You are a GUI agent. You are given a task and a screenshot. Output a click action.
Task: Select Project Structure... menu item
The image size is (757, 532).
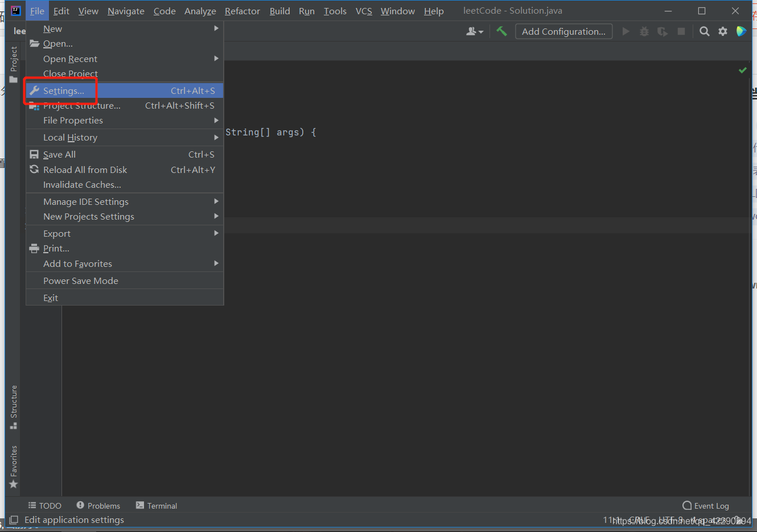click(x=125, y=105)
